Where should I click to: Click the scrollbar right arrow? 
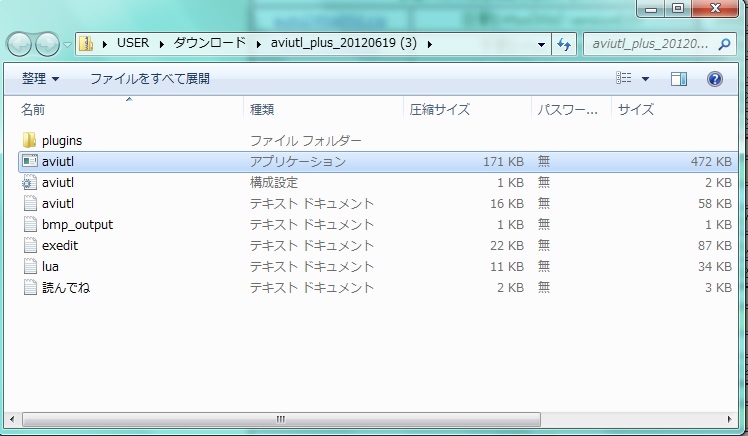click(729, 419)
